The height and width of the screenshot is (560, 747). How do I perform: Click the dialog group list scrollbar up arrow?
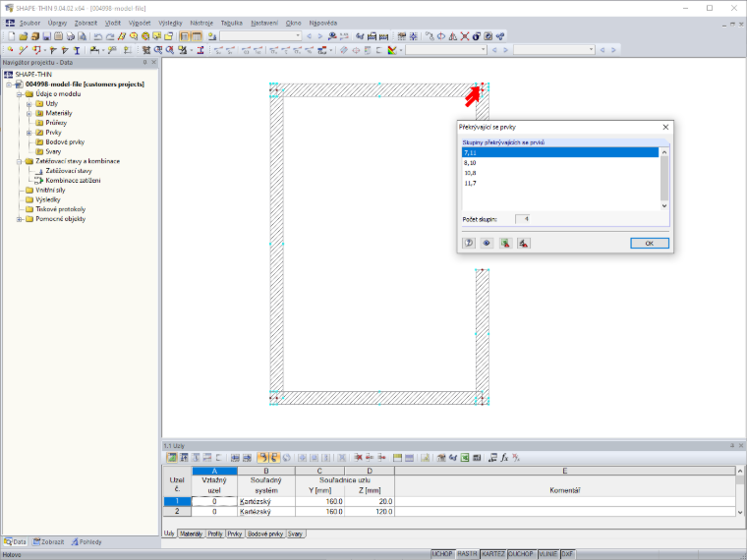point(664,152)
